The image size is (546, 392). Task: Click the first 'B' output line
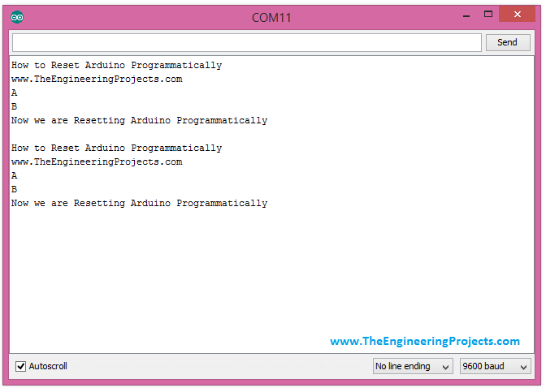click(15, 106)
